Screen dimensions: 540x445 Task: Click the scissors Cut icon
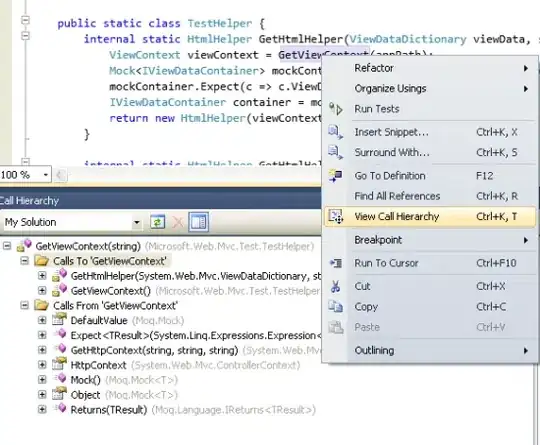(x=335, y=287)
